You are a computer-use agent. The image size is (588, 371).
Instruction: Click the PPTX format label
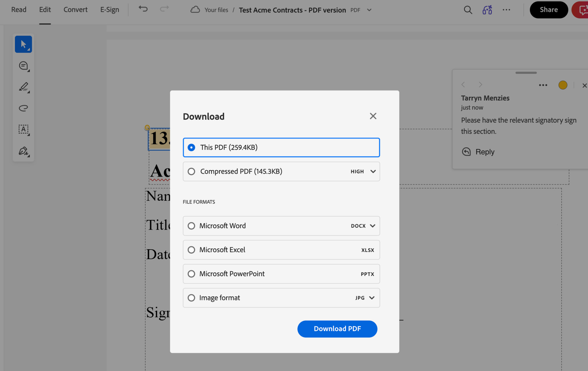click(367, 274)
